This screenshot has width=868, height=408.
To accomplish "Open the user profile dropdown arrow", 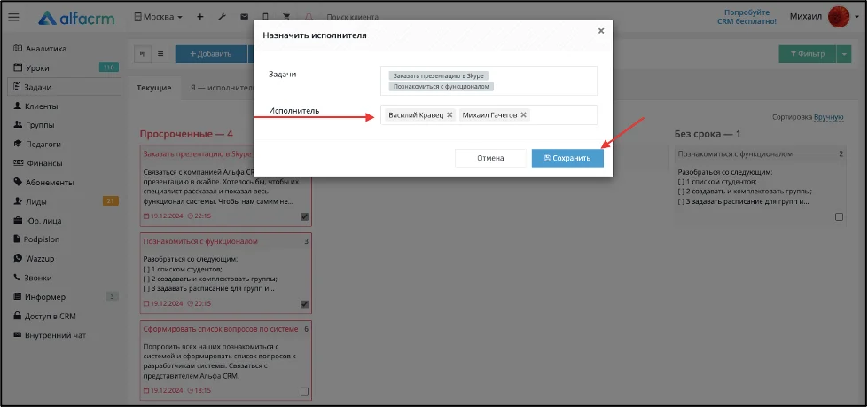I will (x=857, y=18).
